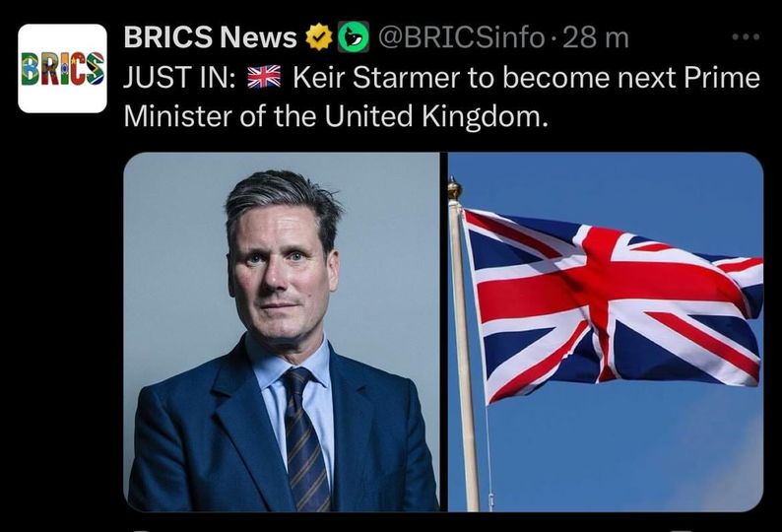Click the striped tie in the portrait

(304, 439)
